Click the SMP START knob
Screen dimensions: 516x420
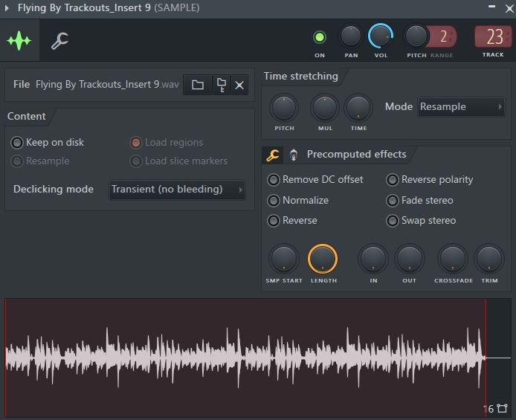click(284, 259)
